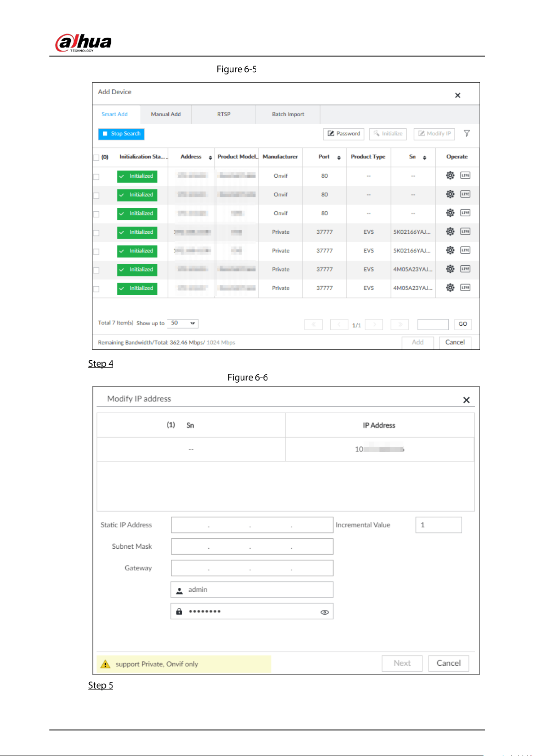The image size is (535, 756).
Task: Check the first Initialized device row checkbox
Action: pos(96,177)
